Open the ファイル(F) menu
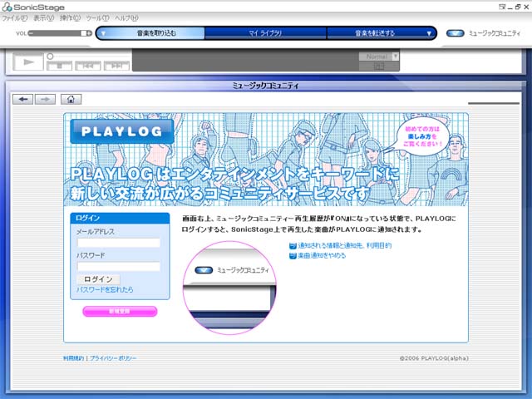Viewport: 532px width, 399px height. pos(15,18)
